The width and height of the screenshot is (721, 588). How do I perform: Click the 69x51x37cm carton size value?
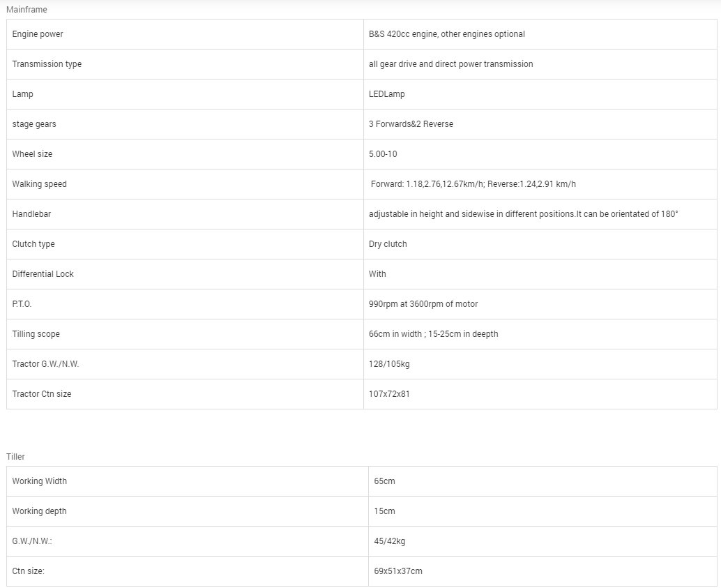pos(397,571)
